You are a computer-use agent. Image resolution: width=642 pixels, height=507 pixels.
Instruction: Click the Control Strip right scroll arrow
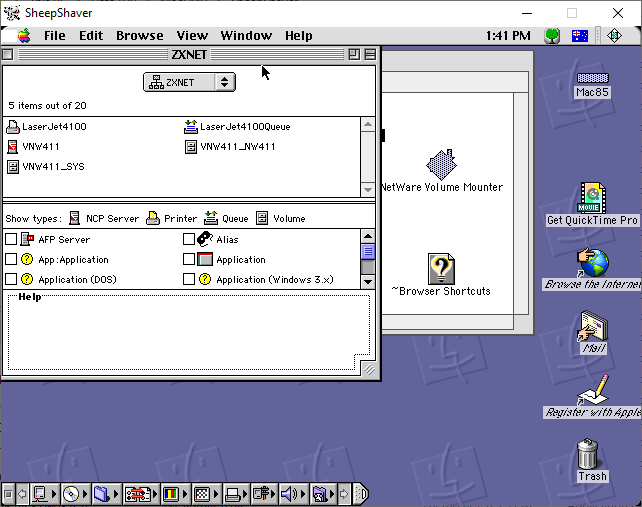pyautogui.click(x=344, y=494)
